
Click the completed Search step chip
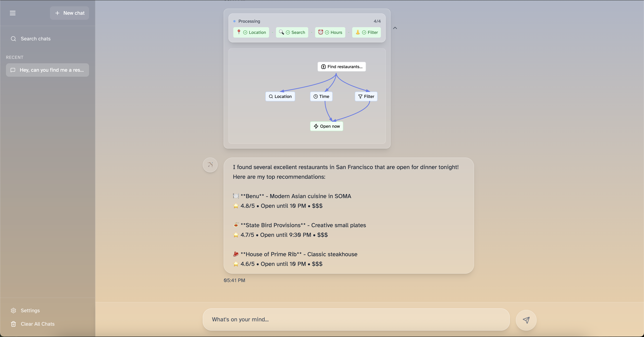coord(292,32)
